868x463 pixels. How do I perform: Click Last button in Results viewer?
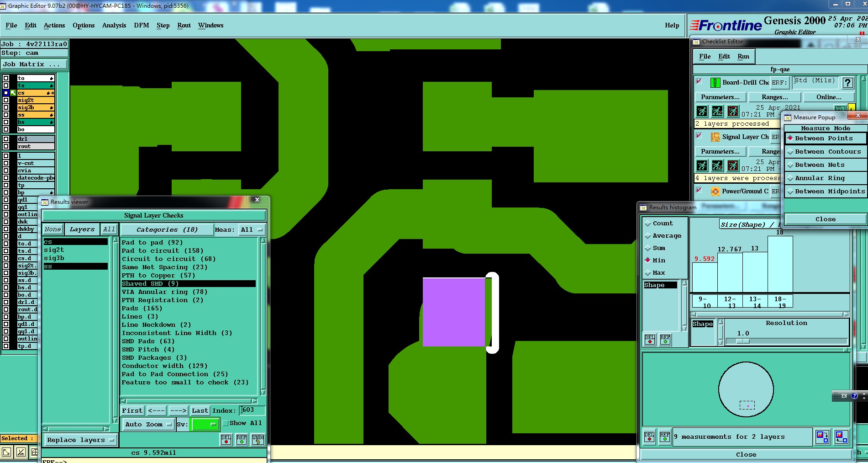click(x=200, y=411)
